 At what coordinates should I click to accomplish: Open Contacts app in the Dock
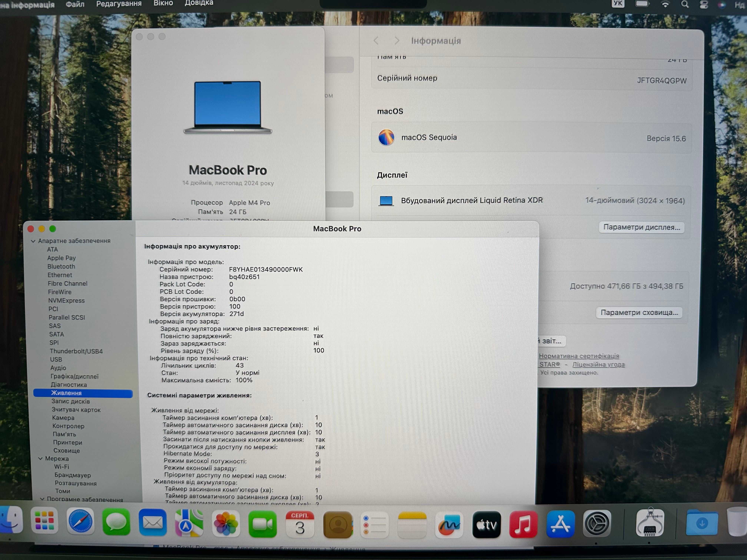tap(338, 524)
